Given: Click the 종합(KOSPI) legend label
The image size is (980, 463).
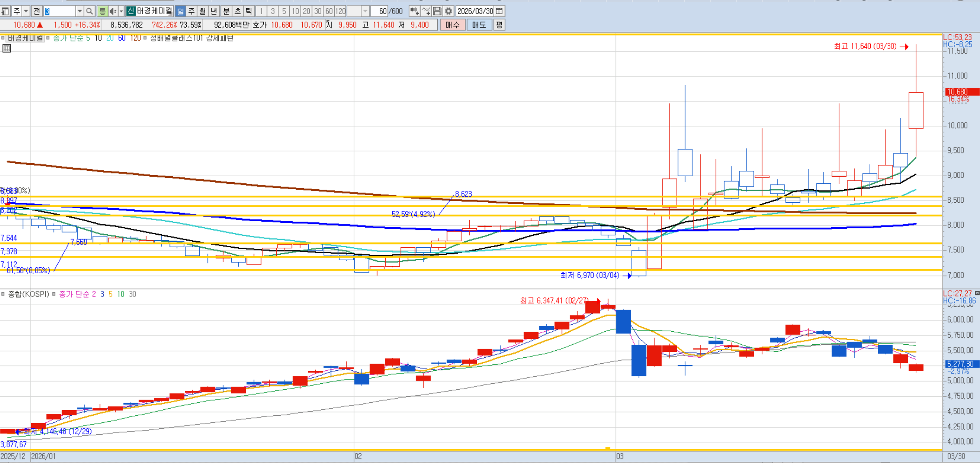Looking at the screenshot, I should (28, 294).
